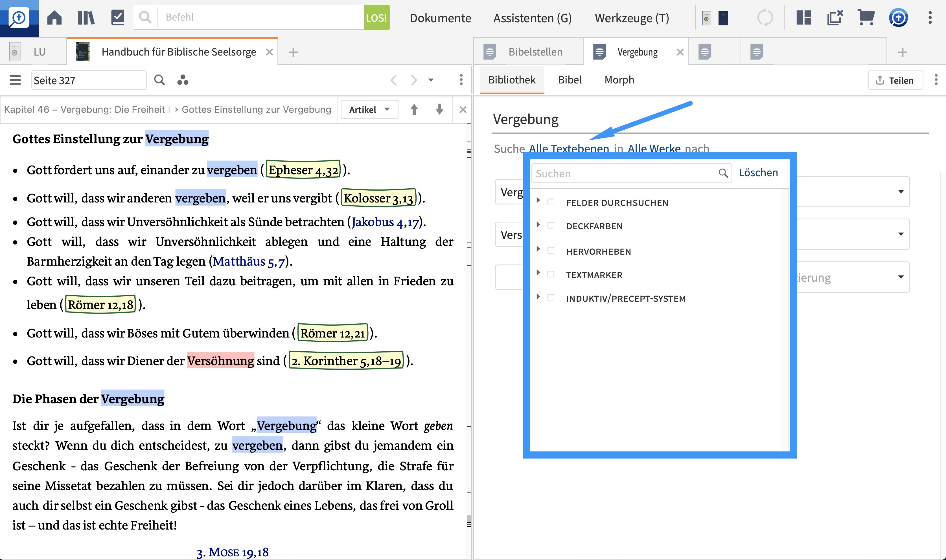Image resolution: width=946 pixels, height=560 pixels.
Task: Add a new tab in the left panel
Action: [x=294, y=52]
